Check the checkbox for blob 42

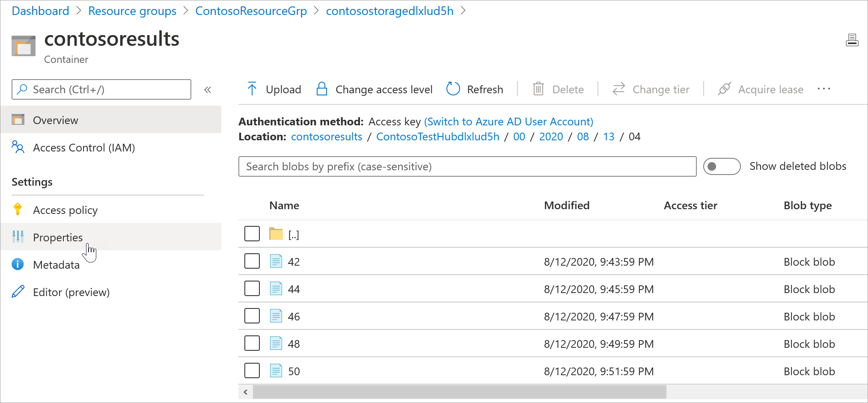point(252,261)
